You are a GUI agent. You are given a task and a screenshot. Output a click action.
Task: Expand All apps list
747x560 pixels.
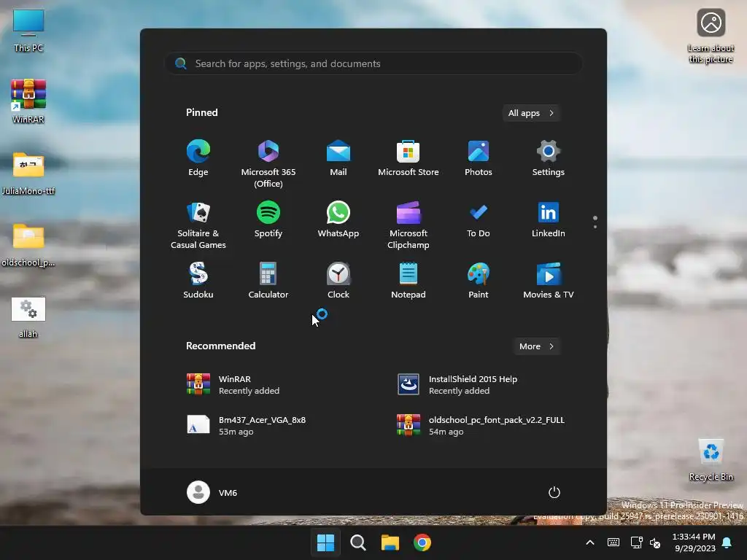click(531, 113)
